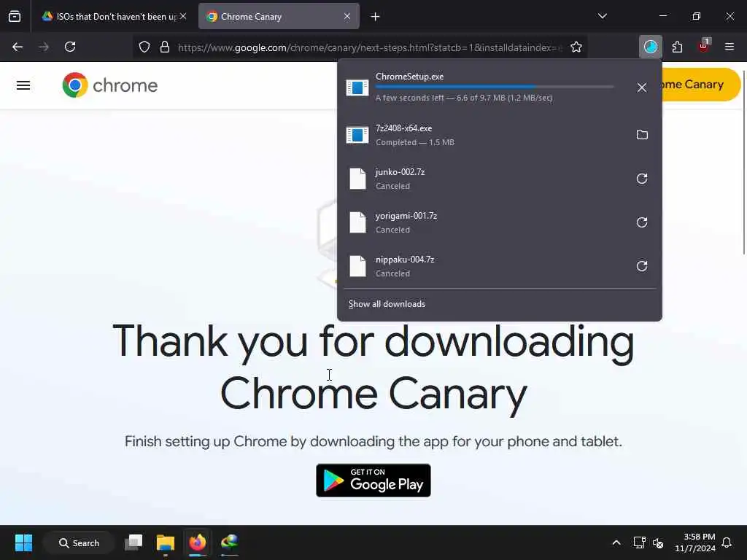Open a new tab
The image size is (747, 560).
376,17
